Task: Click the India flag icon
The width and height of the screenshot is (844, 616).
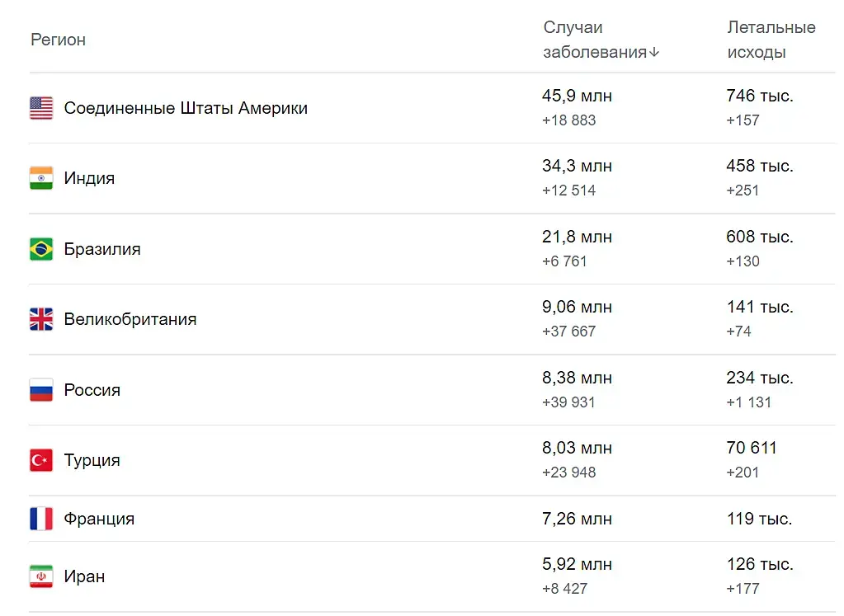Action: (x=41, y=178)
